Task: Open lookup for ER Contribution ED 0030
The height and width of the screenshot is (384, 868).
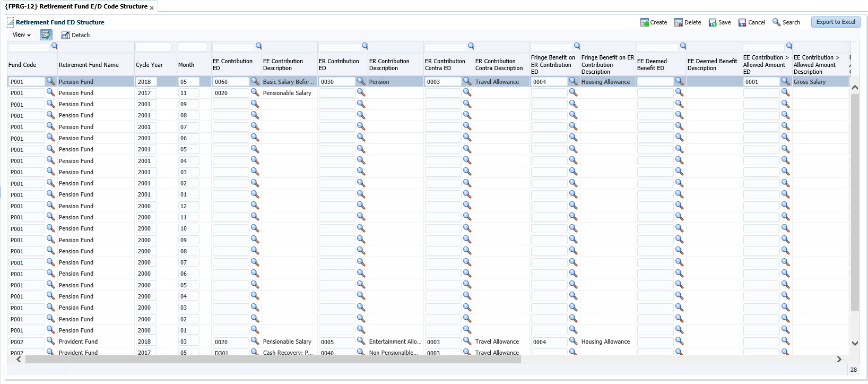Action: tap(361, 81)
